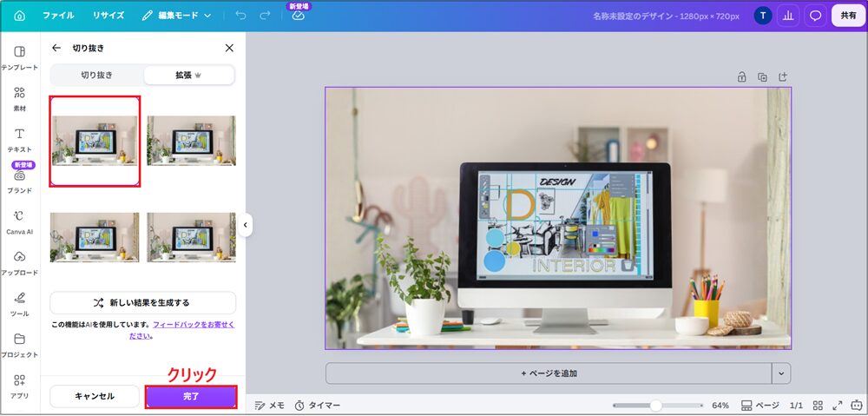
Task: Redo the last action
Action: pos(265,16)
